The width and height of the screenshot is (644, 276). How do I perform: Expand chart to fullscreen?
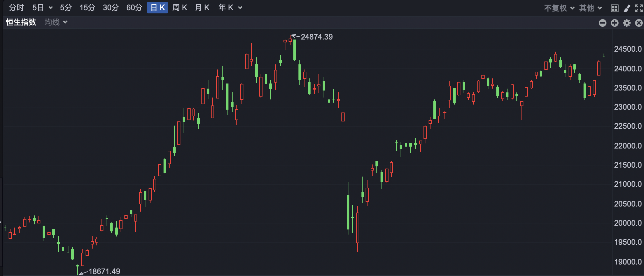click(x=639, y=8)
